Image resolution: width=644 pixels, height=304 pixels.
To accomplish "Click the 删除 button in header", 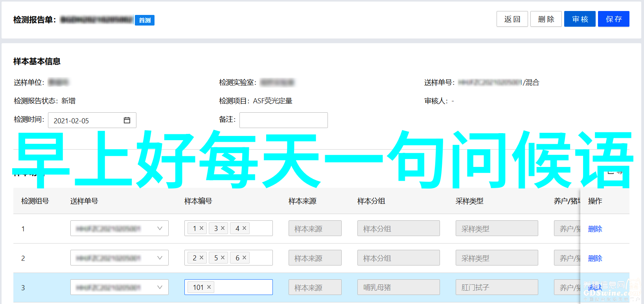I will (546, 19).
